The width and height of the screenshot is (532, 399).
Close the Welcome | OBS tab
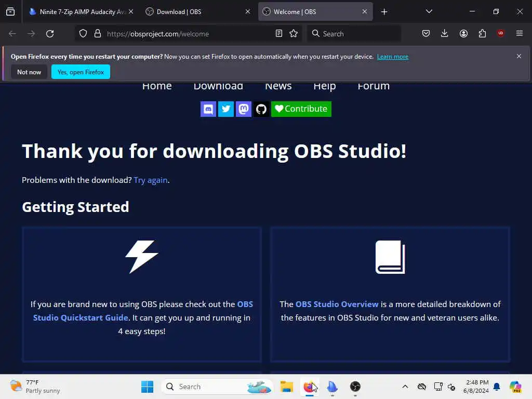(364, 11)
